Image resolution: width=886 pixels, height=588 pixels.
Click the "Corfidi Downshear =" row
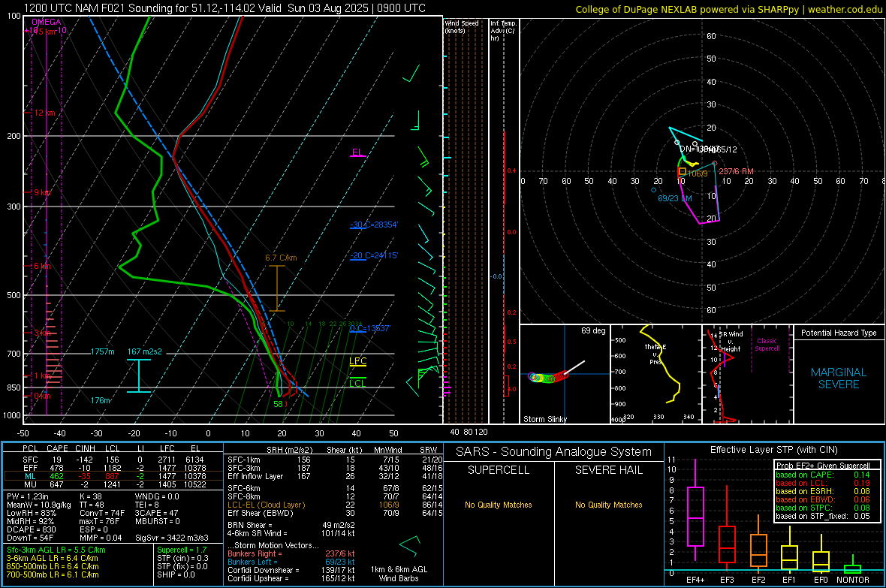(291, 570)
